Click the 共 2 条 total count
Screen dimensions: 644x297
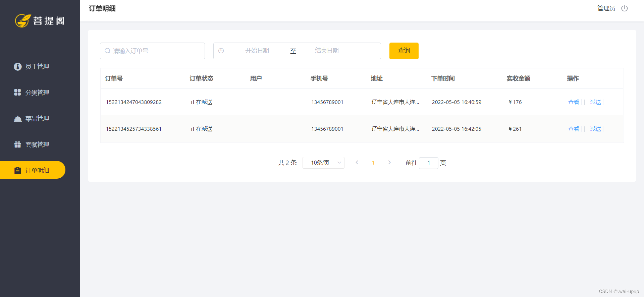287,163
